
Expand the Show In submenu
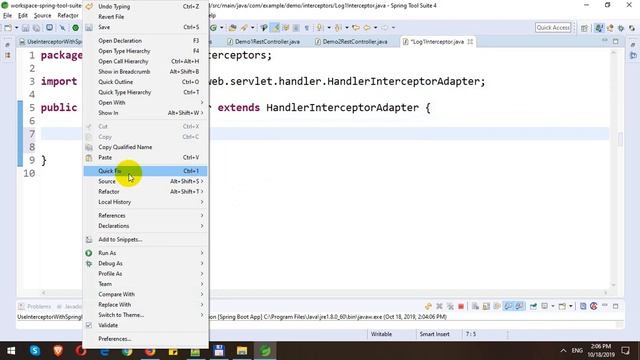coord(145,113)
